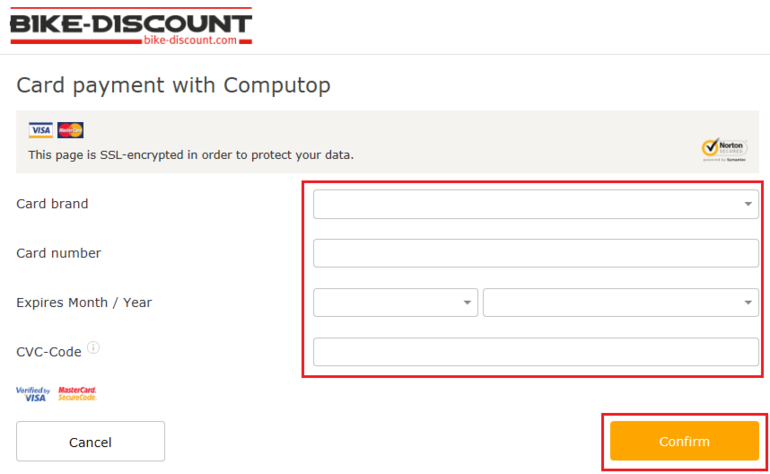Click the "Card brand" label

[x=52, y=204]
